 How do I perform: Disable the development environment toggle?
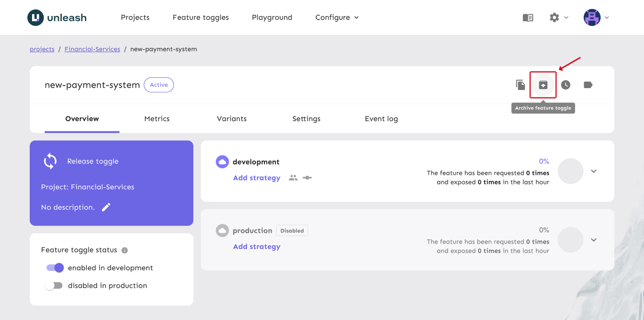coord(55,268)
